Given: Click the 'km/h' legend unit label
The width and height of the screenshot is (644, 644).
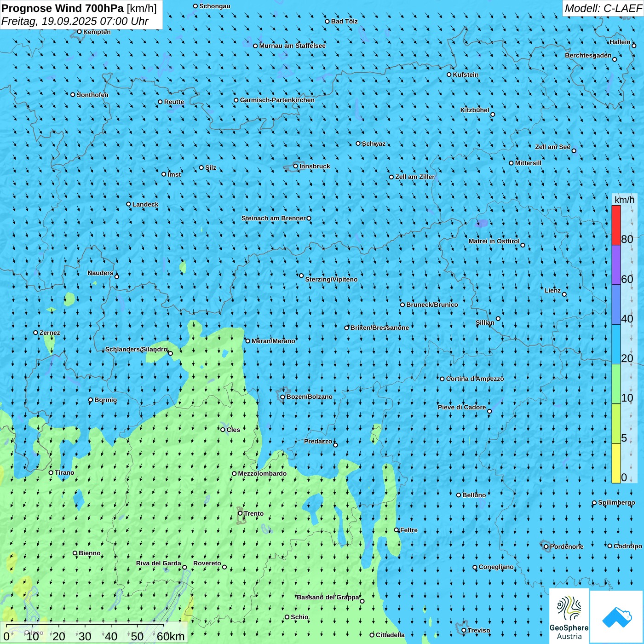Looking at the screenshot, I should tap(624, 200).
